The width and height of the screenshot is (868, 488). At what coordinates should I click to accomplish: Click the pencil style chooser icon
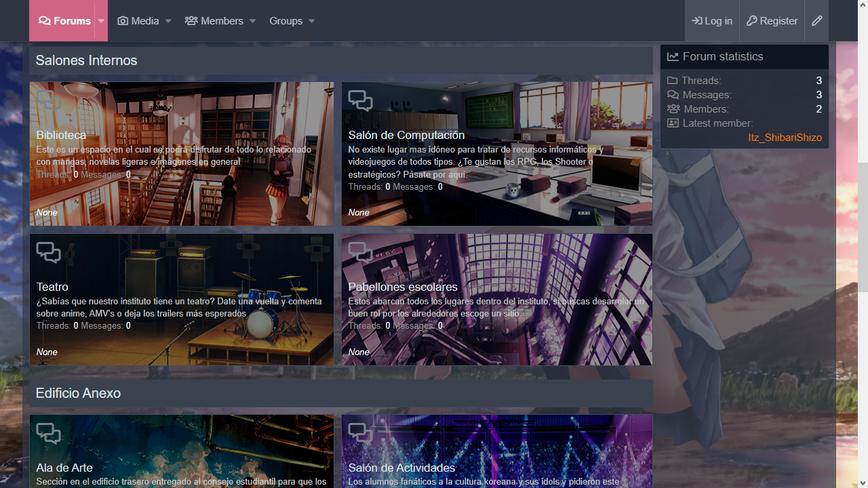click(817, 21)
